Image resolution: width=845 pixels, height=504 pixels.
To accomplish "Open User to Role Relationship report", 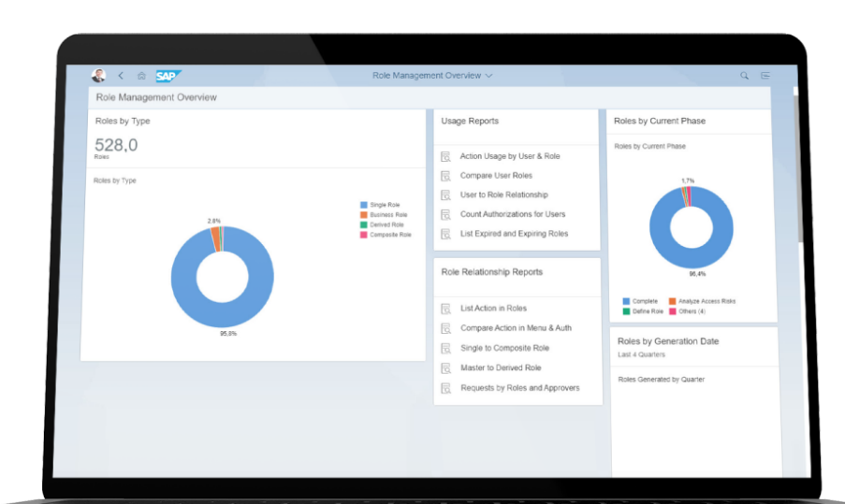I will (x=503, y=194).
